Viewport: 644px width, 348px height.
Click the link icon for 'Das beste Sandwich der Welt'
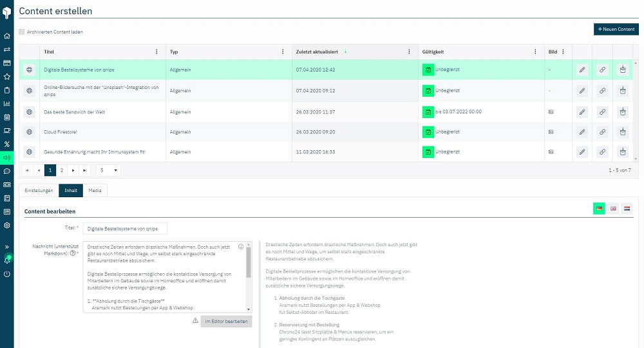tap(602, 112)
